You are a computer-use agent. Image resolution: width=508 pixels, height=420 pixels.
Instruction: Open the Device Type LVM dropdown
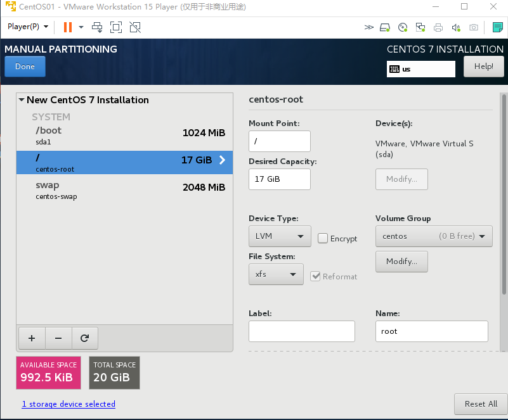point(280,236)
